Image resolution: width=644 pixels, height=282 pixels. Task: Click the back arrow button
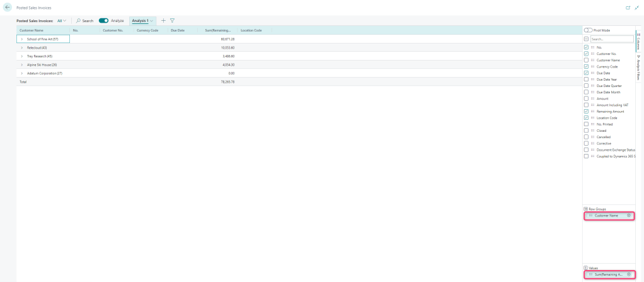click(8, 7)
